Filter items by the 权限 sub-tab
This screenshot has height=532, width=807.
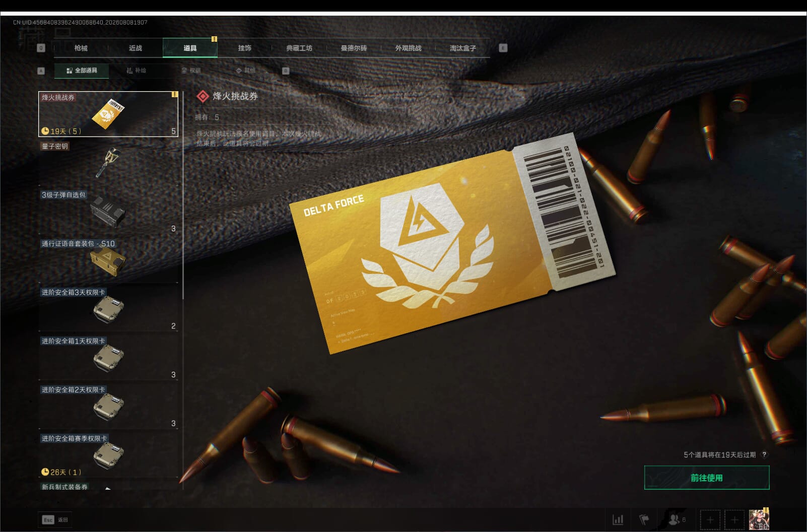(x=191, y=71)
